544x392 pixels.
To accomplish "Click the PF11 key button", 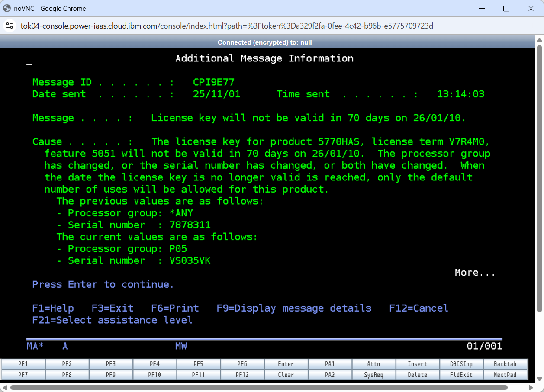I will (x=199, y=375).
